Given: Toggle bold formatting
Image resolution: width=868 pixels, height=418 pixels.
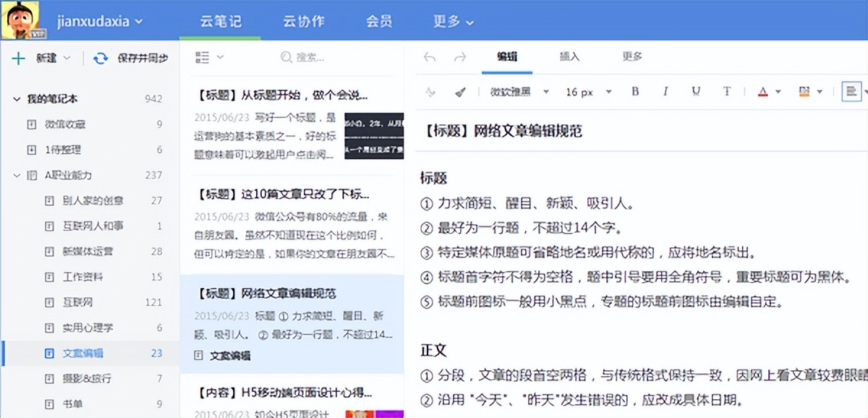Looking at the screenshot, I should click(634, 92).
